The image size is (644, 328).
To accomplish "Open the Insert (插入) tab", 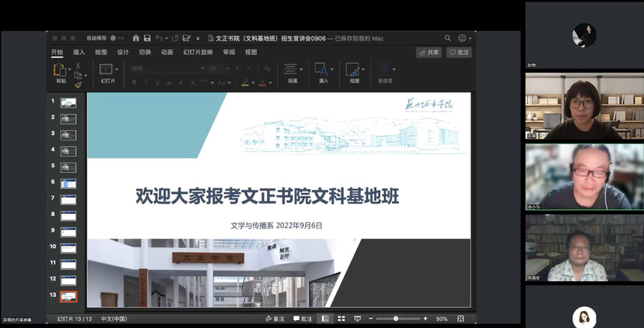I will click(x=79, y=52).
